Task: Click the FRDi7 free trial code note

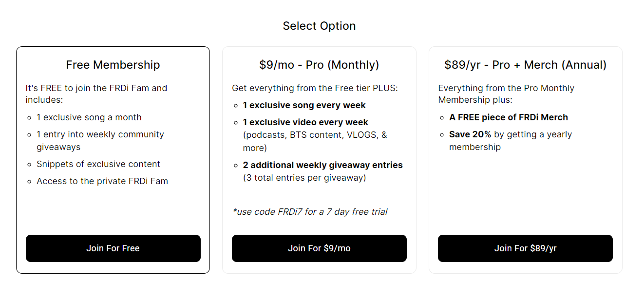Action: click(310, 212)
